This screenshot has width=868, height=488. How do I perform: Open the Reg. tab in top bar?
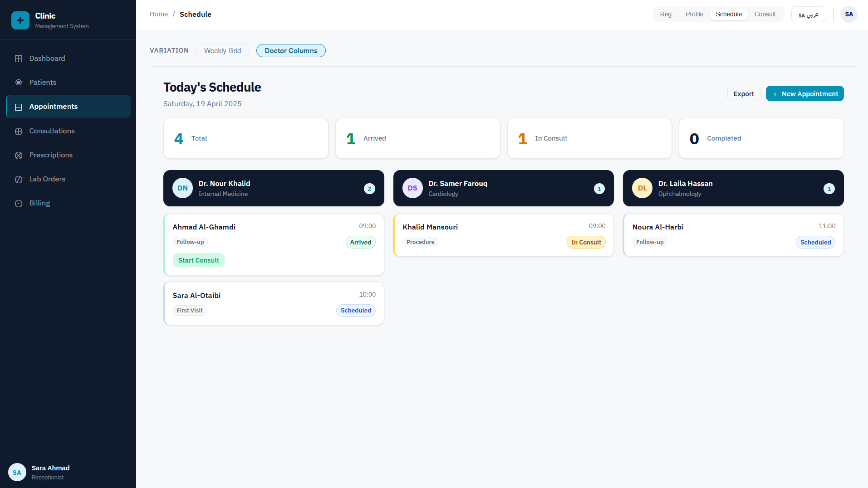666,15
